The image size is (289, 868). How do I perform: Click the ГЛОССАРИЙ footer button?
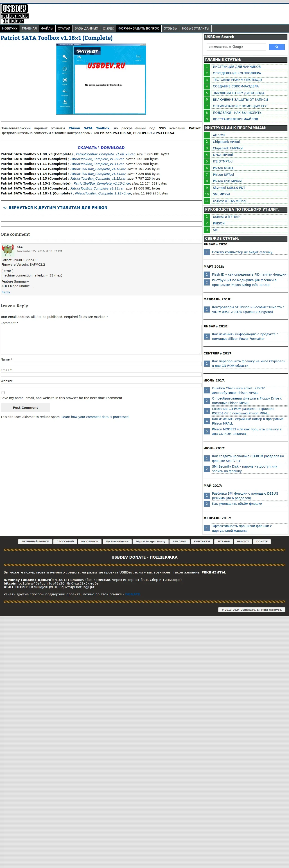click(65, 542)
